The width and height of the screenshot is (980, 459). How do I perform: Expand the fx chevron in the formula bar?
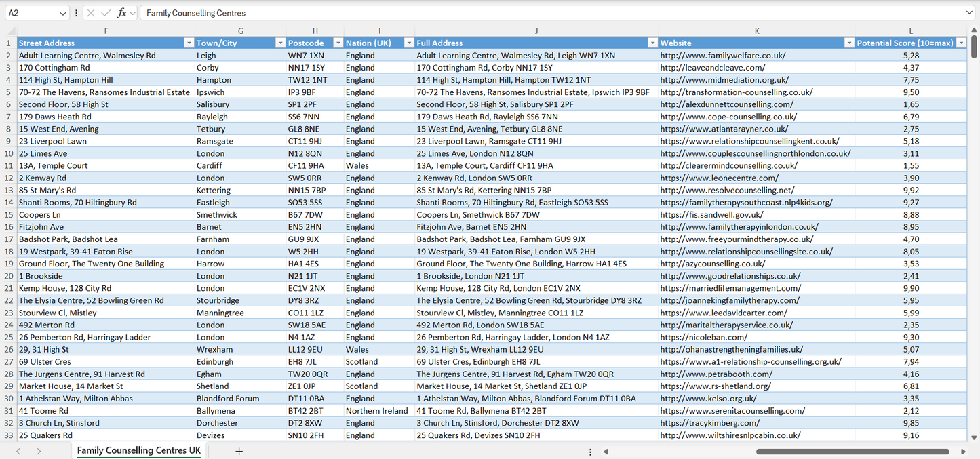(x=133, y=12)
